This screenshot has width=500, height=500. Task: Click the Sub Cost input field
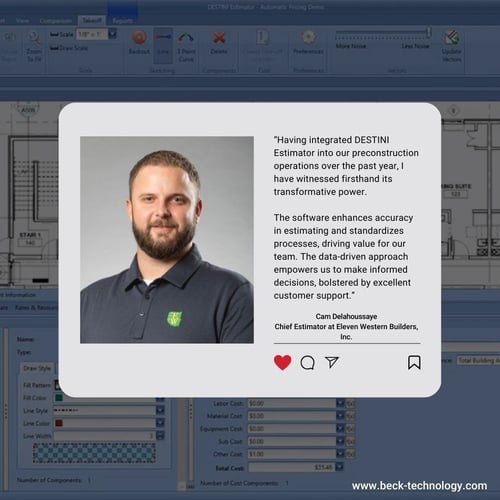pos(292,441)
